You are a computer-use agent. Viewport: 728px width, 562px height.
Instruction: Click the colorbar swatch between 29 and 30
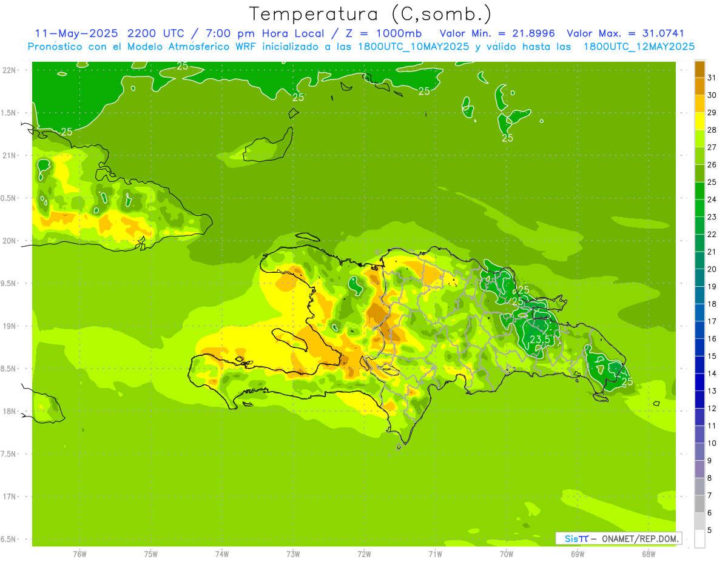(699, 104)
